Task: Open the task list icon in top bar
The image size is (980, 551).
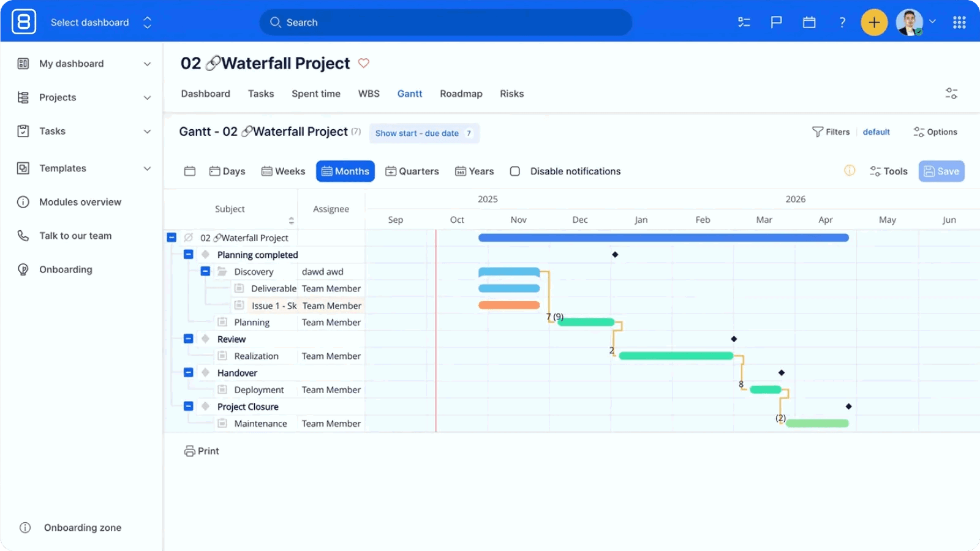Action: (x=744, y=23)
